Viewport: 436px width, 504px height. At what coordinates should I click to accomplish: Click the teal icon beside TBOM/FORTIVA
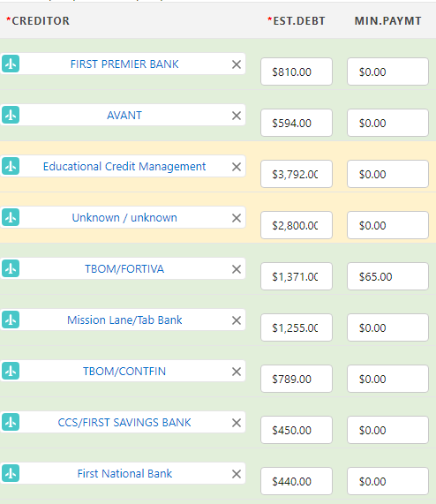pyautogui.click(x=11, y=268)
